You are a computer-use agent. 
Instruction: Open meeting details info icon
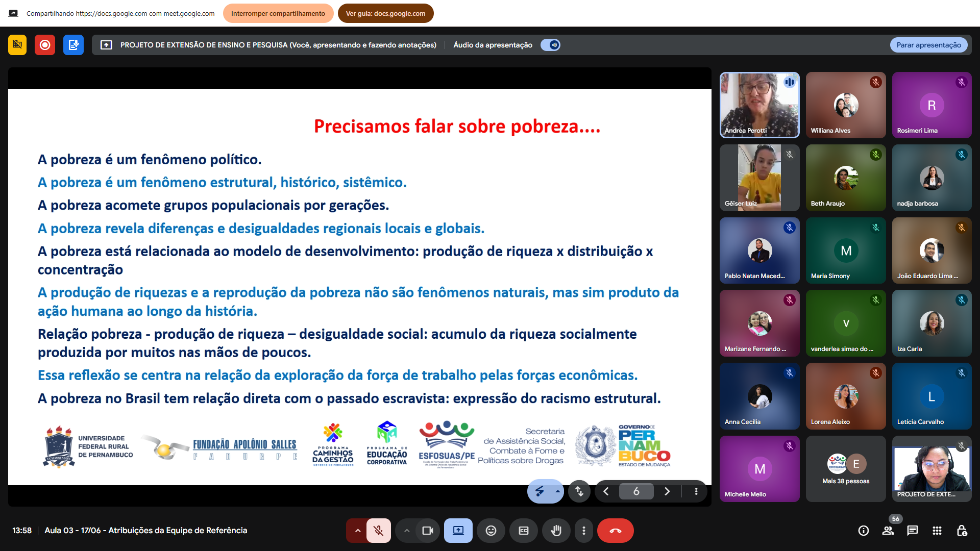864,531
